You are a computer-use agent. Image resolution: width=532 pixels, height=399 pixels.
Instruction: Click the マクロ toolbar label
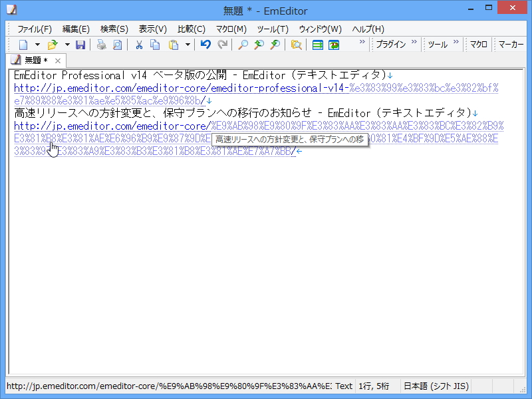[479, 45]
